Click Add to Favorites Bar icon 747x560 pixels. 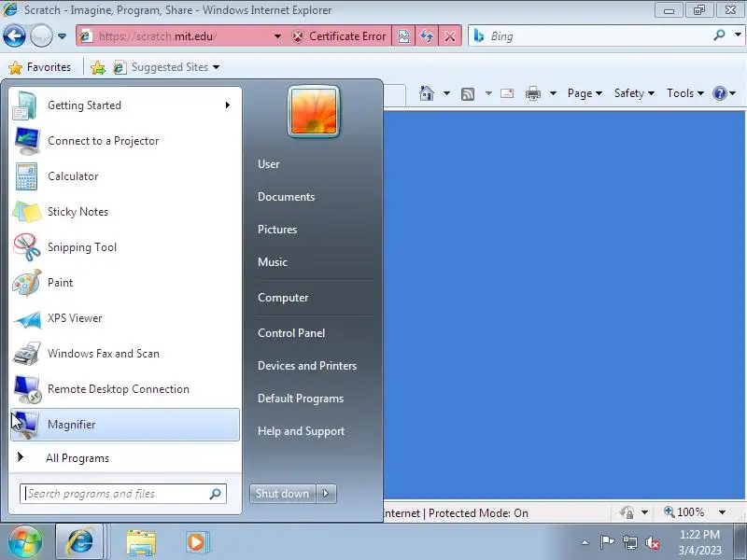point(98,67)
